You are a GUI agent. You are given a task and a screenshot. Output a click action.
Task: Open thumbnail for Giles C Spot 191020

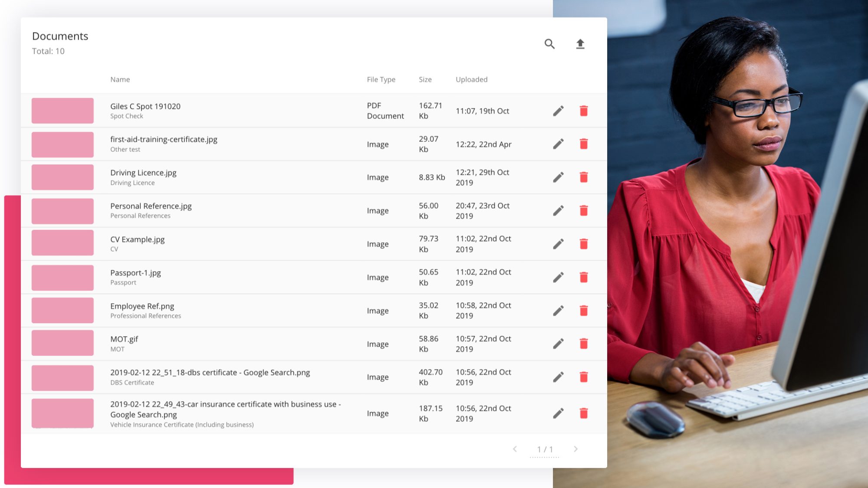click(x=62, y=111)
